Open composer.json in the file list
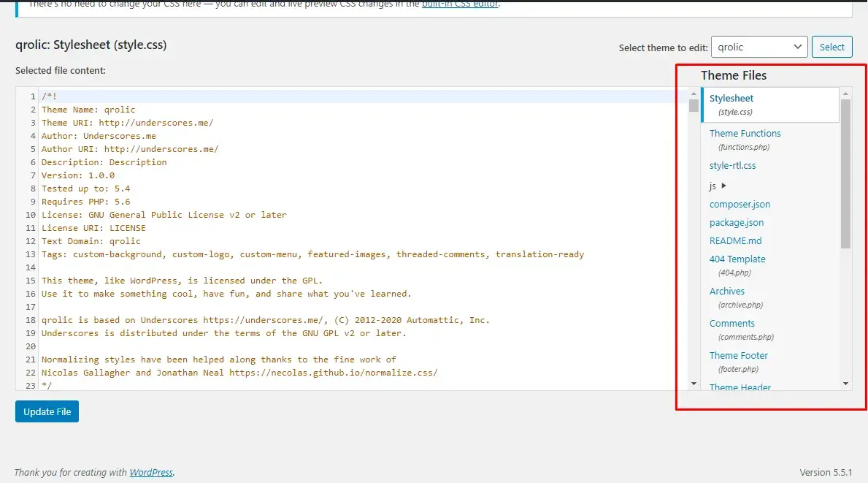The image size is (868, 483). pyautogui.click(x=740, y=205)
